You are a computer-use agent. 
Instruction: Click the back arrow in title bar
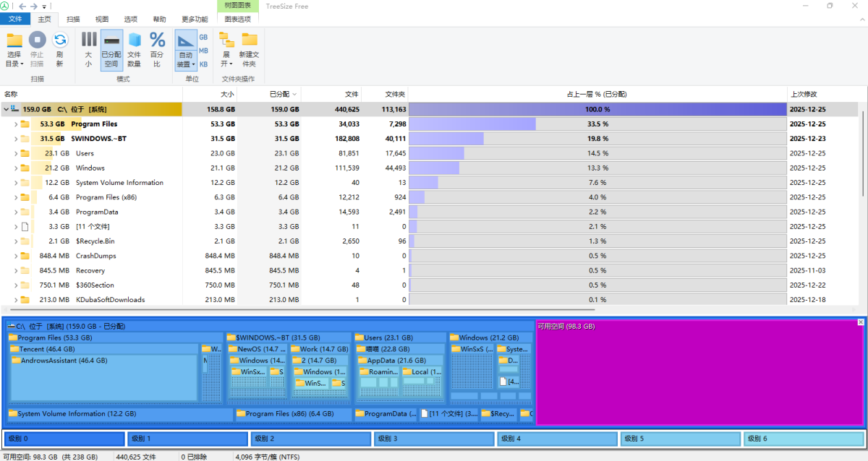point(22,7)
